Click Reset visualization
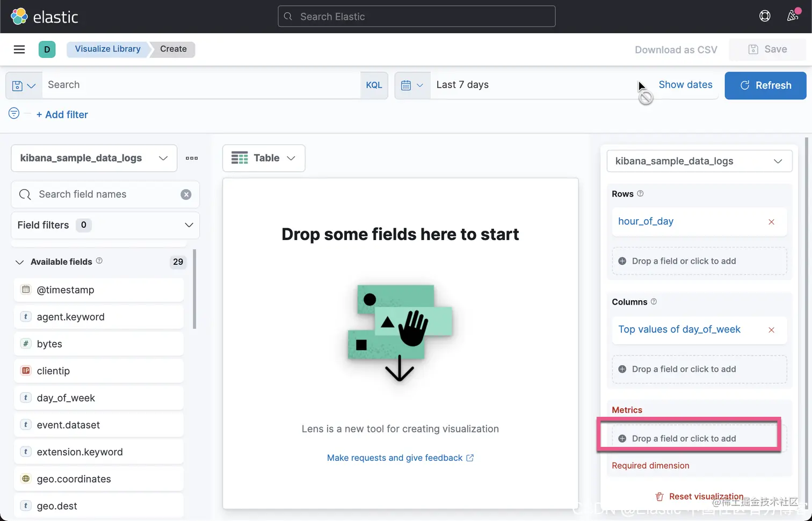Image resolution: width=812 pixels, height=521 pixels. pyautogui.click(x=700, y=497)
